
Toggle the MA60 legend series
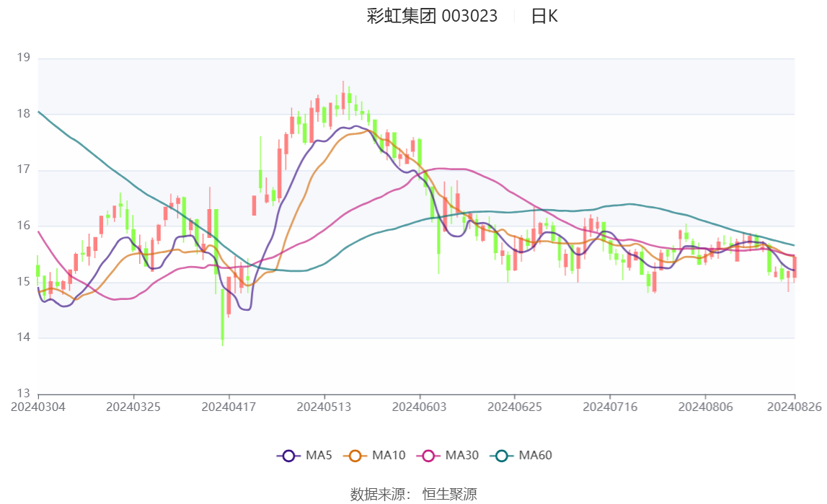coord(521,456)
